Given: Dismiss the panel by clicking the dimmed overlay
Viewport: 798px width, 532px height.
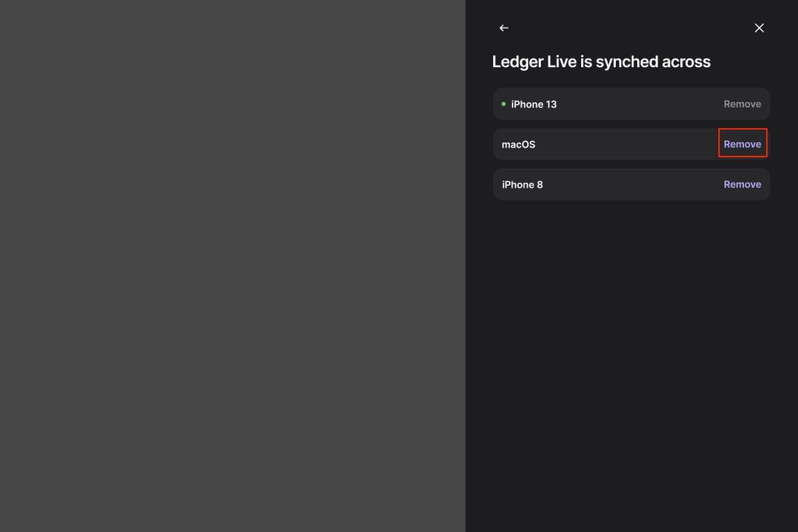Looking at the screenshot, I should pos(233,266).
